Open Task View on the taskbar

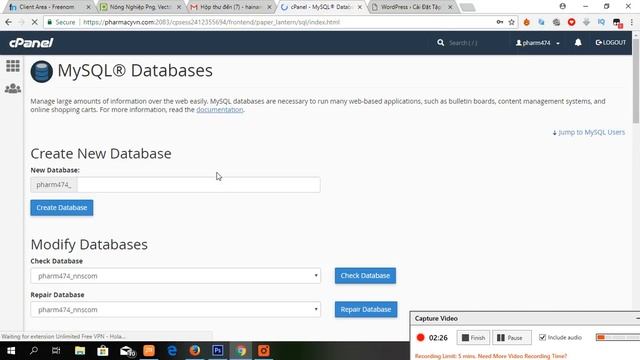tap(56, 351)
